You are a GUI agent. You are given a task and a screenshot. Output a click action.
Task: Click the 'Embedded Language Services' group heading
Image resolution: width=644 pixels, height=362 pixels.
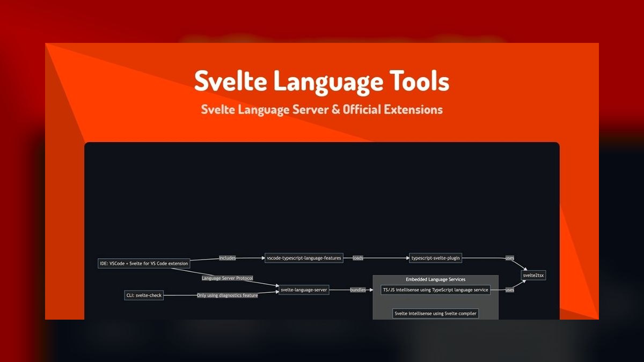(x=435, y=279)
